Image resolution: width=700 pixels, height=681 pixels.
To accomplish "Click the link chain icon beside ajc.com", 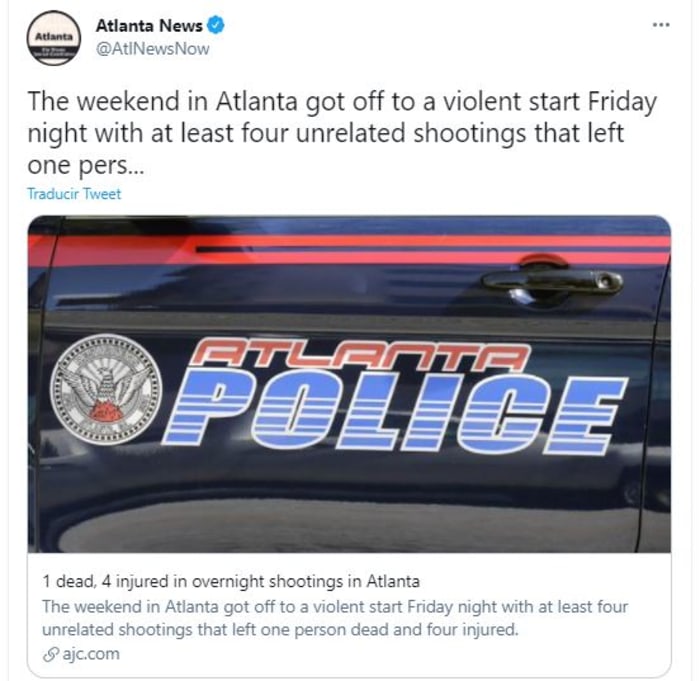I will tap(50, 655).
